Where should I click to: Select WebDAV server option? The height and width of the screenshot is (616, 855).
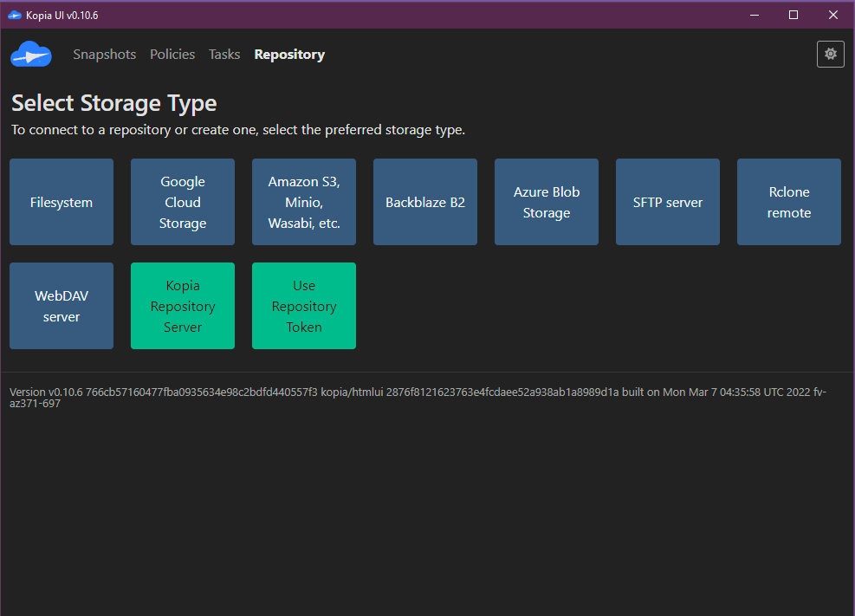tap(62, 306)
